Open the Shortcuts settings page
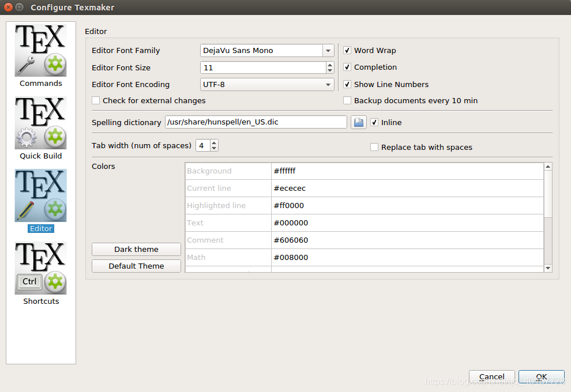This screenshot has height=392, width=571. click(x=40, y=273)
